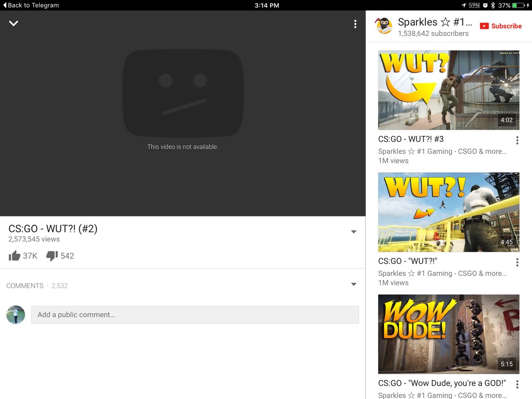Screen dimensions: 532x399
Task: Tap the channel name under CS:GO - WUT?! #3
Action: coord(442,151)
